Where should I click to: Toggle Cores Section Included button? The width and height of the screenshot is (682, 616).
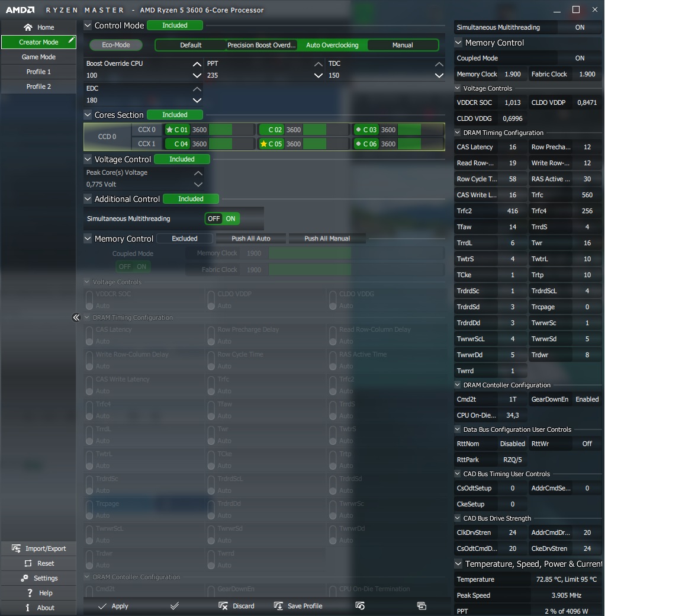click(x=175, y=114)
